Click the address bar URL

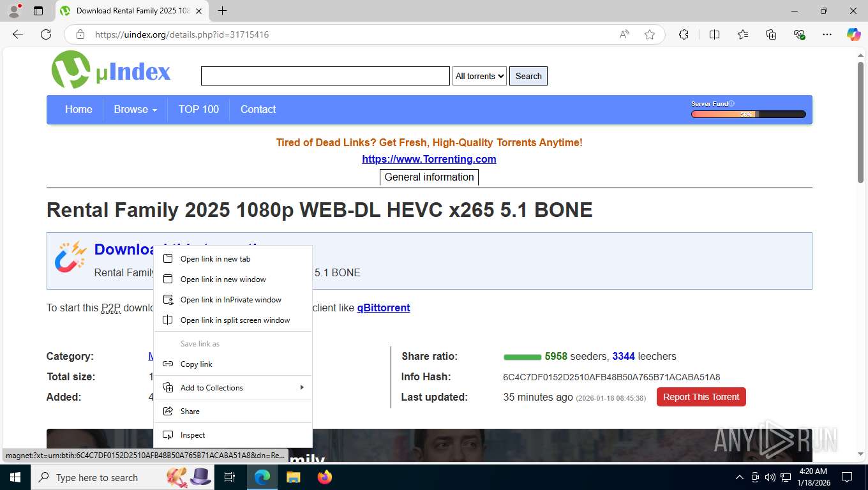coord(182,34)
